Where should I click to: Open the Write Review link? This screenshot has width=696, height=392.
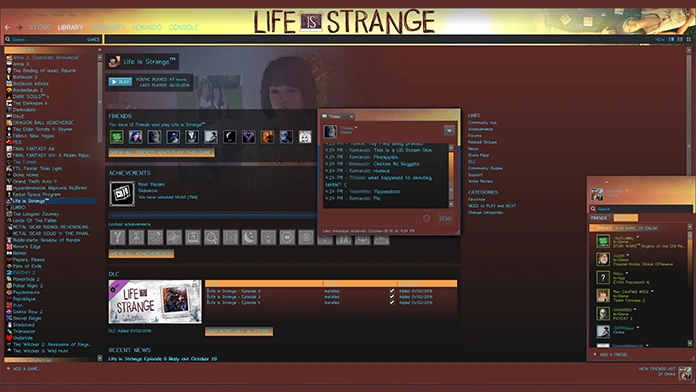tap(480, 181)
